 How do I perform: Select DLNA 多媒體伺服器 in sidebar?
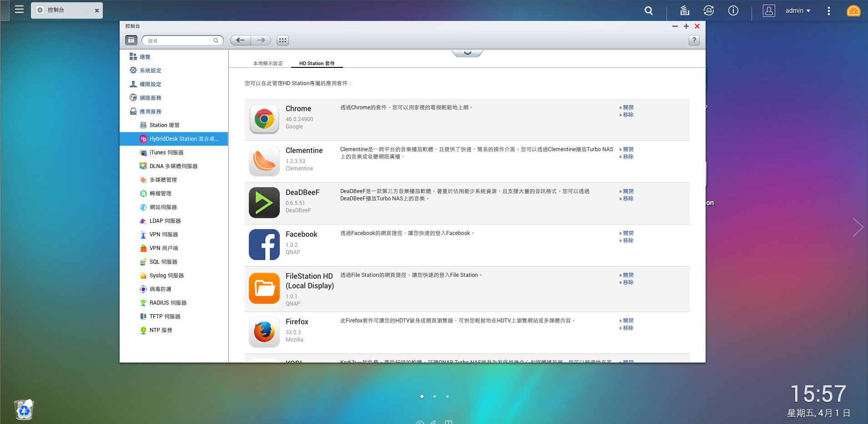pos(174,166)
